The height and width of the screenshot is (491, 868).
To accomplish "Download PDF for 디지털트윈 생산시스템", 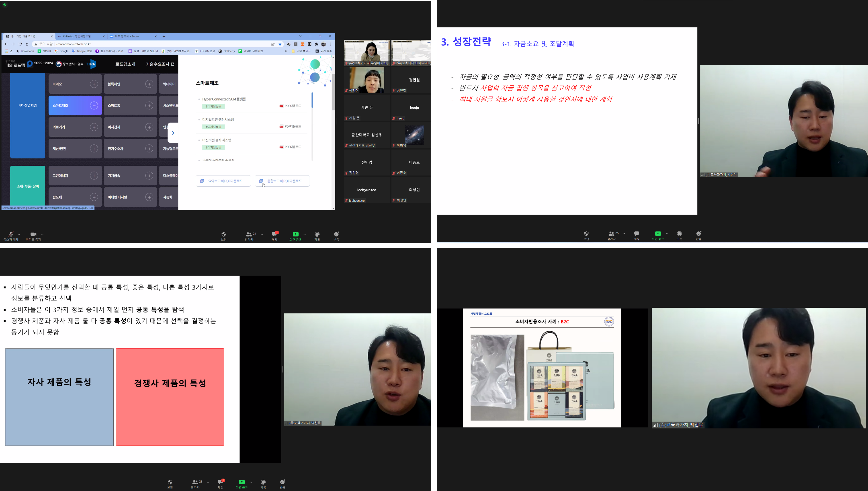I will [x=290, y=126].
